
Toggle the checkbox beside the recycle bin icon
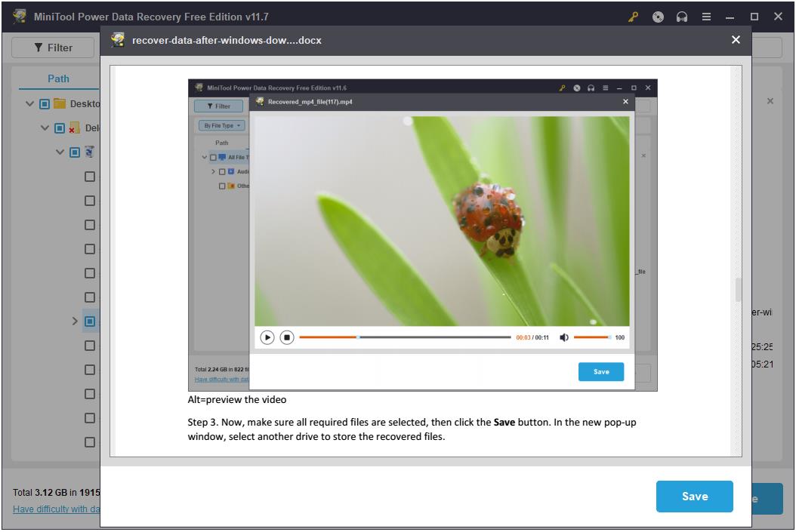point(75,152)
